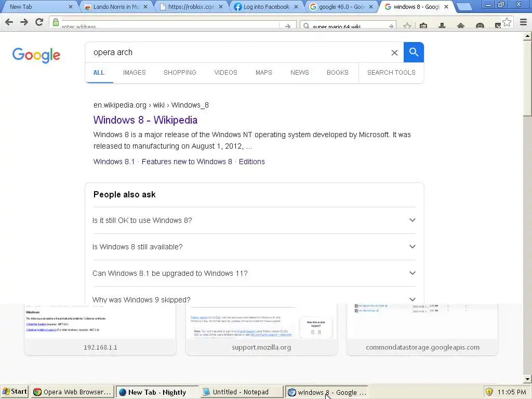Click the en.wikipedia.org breadcrumb URL

[x=151, y=105]
